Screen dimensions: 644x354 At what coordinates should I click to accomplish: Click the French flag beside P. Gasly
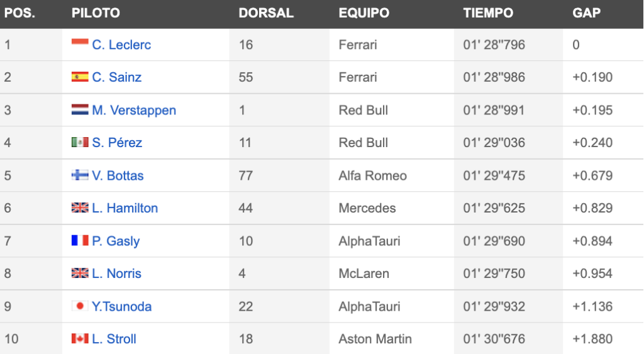pos(80,240)
